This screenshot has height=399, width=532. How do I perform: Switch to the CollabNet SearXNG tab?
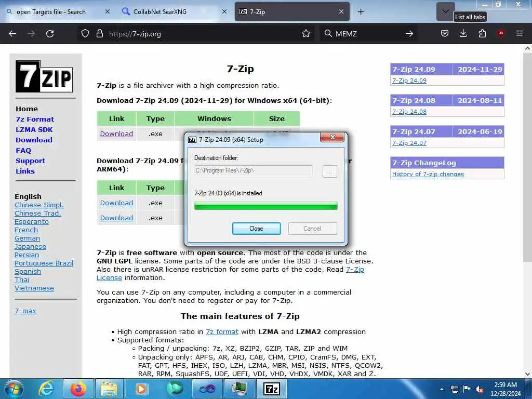pos(160,12)
